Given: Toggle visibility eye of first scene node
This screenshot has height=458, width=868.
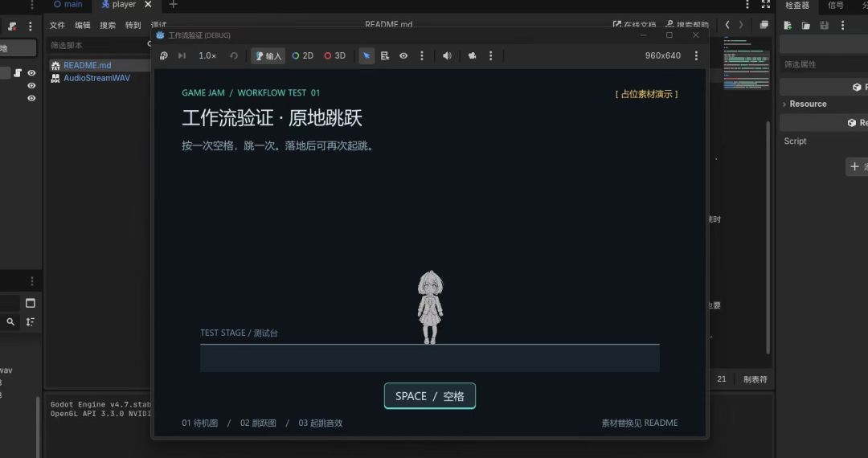Looking at the screenshot, I should pos(31,73).
